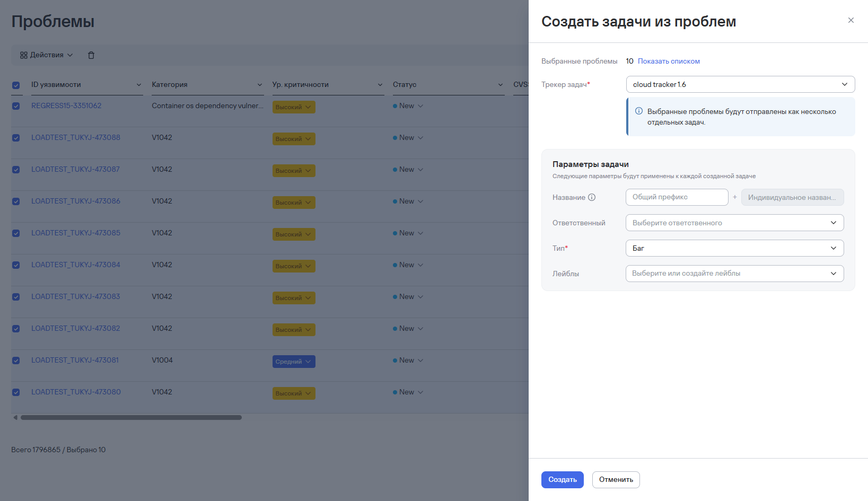Click the horizontal scrollbar under the table
Image resolution: width=868 pixels, height=501 pixels.
(x=131, y=418)
